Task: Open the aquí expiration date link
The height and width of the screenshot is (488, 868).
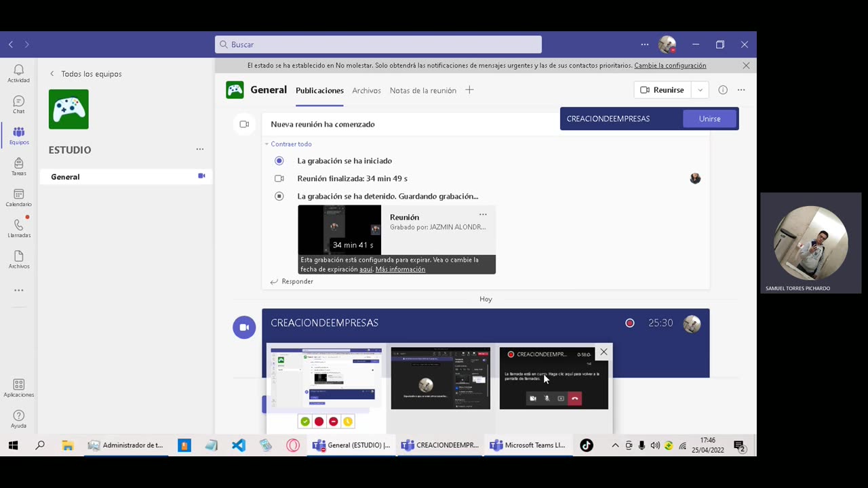Action: pyautogui.click(x=366, y=269)
